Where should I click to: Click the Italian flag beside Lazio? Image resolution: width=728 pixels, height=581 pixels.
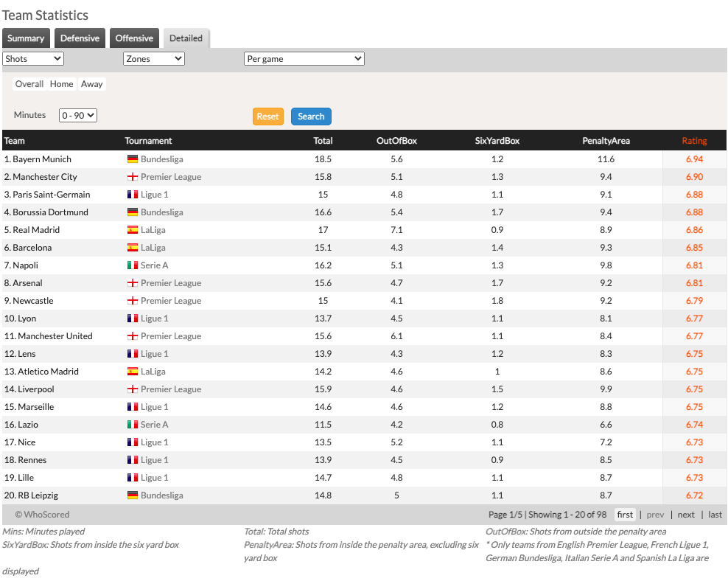tap(133, 425)
